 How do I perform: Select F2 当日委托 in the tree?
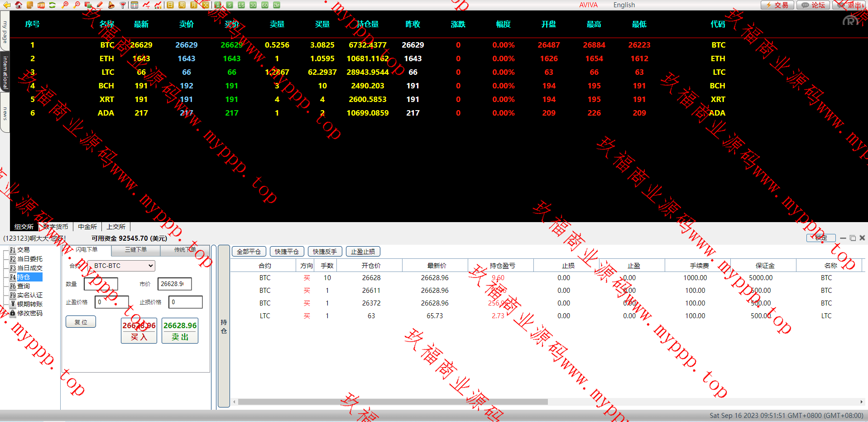tap(29, 259)
